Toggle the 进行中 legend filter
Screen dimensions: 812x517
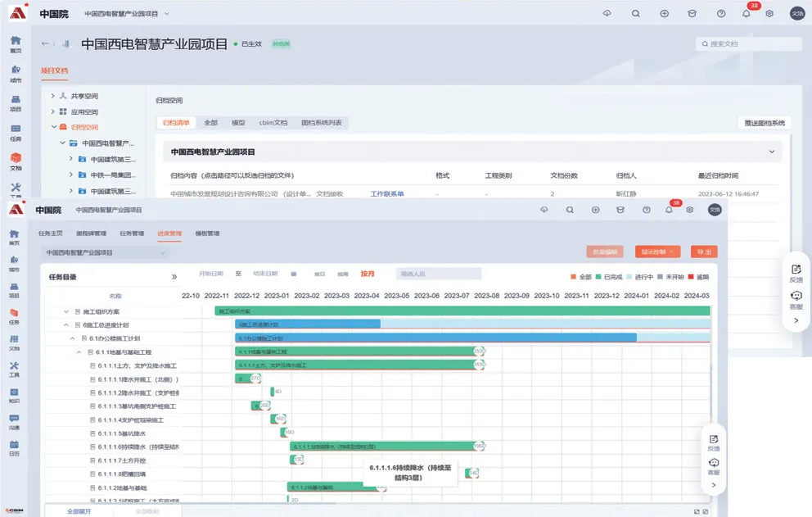point(639,277)
